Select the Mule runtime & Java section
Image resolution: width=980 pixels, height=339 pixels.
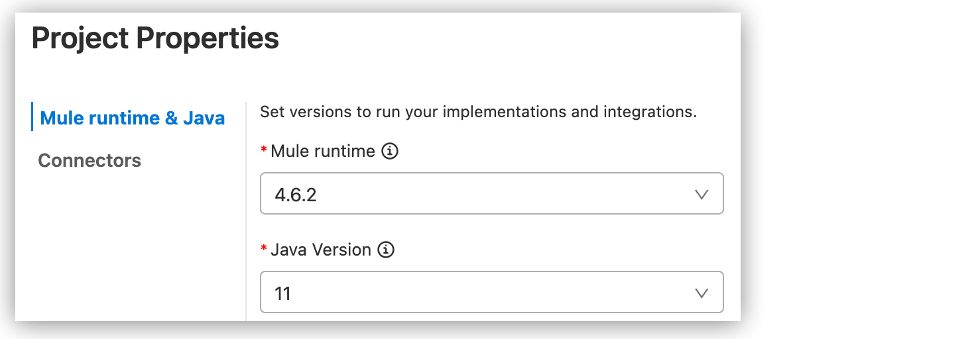[x=133, y=118]
